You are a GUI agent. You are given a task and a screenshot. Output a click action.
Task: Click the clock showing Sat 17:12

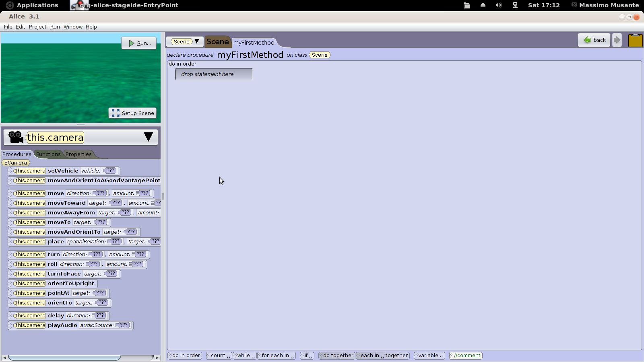point(544,5)
